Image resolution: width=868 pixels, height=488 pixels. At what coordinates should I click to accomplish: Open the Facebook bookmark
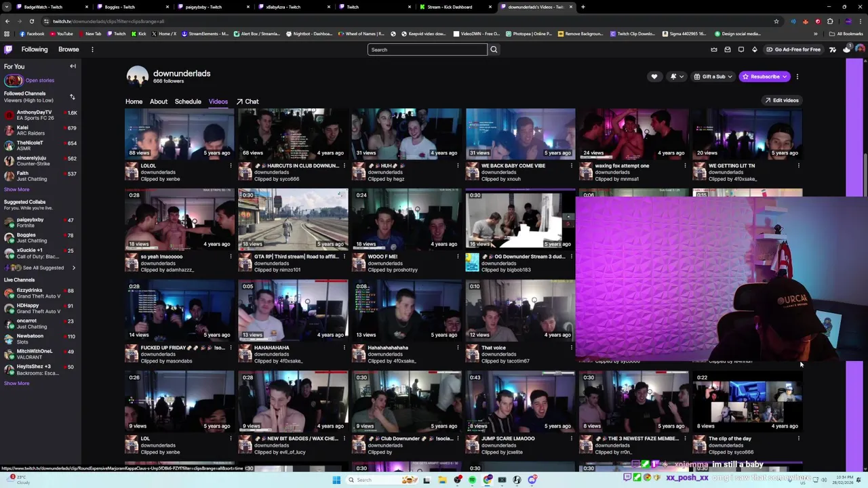click(32, 34)
